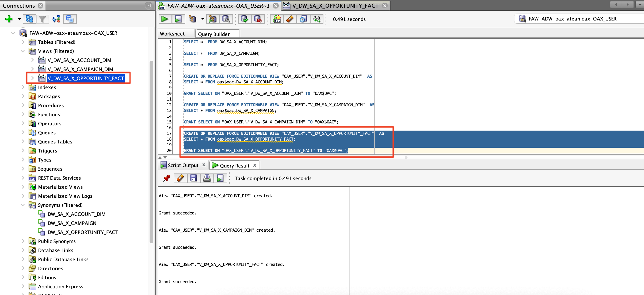This screenshot has width=644, height=295.
Task: Pin the Script Output panel
Action: click(167, 178)
